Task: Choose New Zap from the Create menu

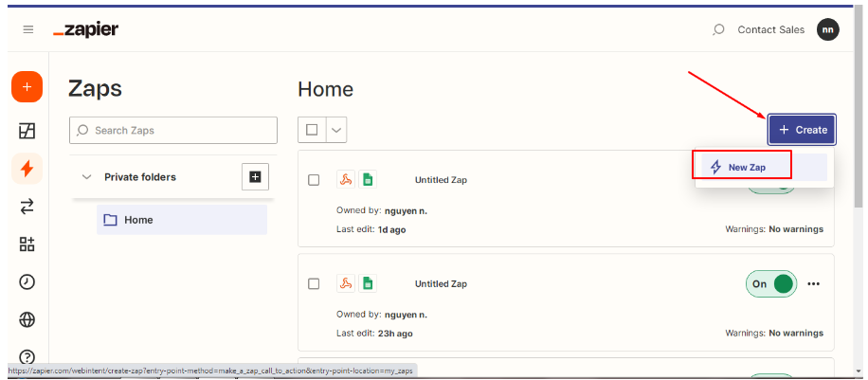Action: (x=764, y=168)
